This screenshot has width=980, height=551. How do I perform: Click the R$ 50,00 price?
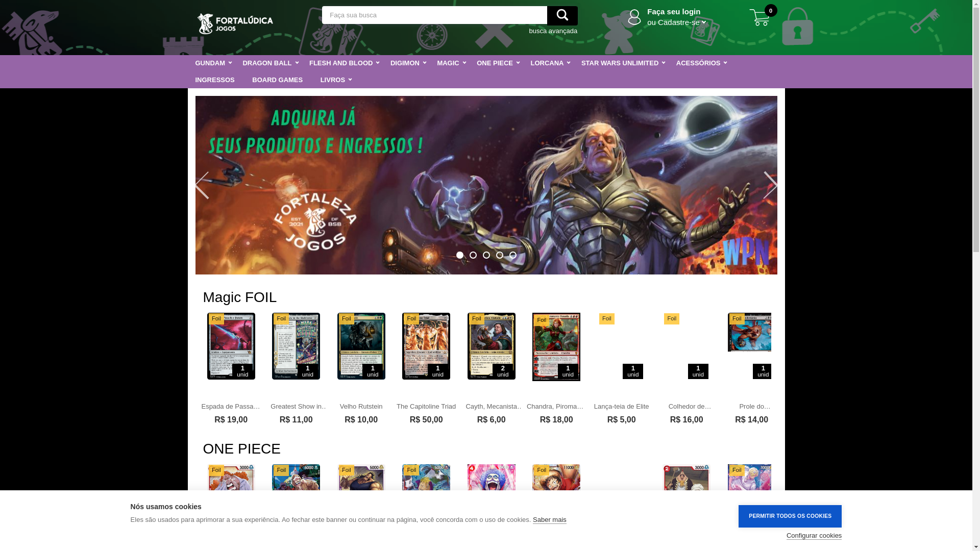[x=426, y=420]
